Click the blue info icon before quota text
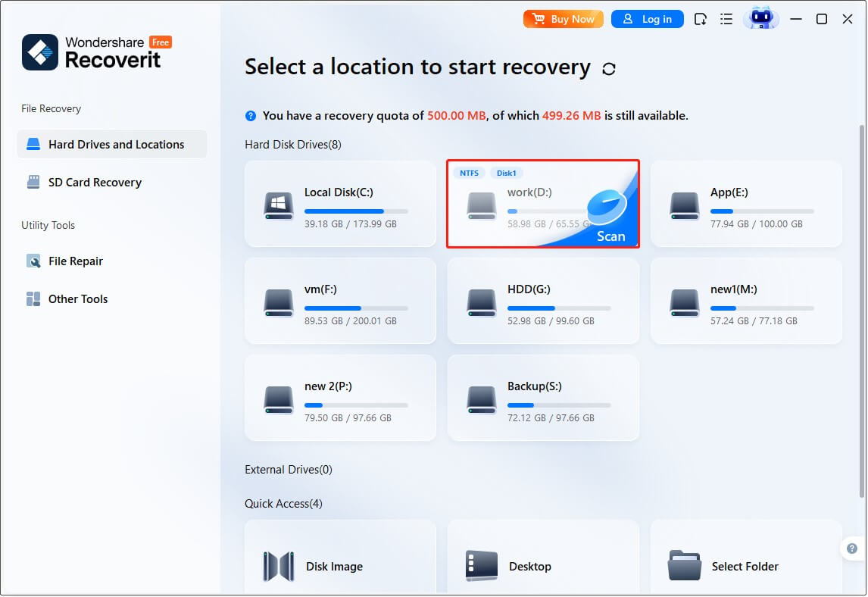The height and width of the screenshot is (597, 868). (x=251, y=116)
